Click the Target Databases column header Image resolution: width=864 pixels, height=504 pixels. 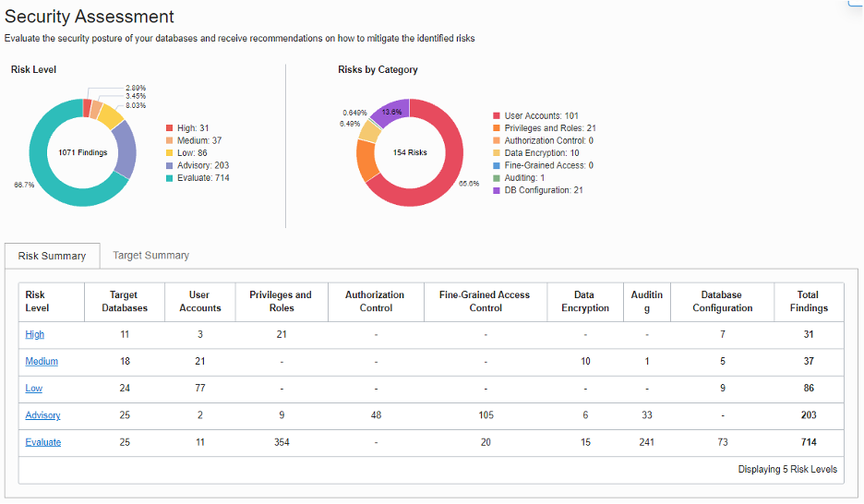tap(125, 301)
